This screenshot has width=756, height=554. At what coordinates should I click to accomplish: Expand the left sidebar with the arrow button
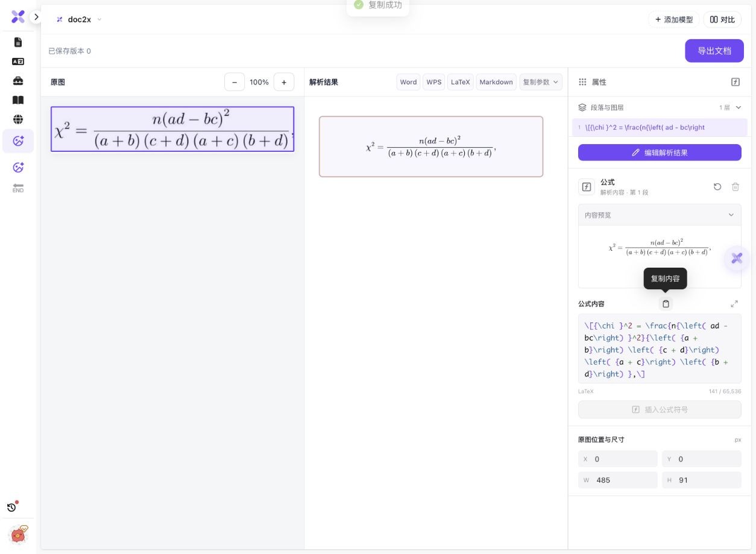coord(36,17)
